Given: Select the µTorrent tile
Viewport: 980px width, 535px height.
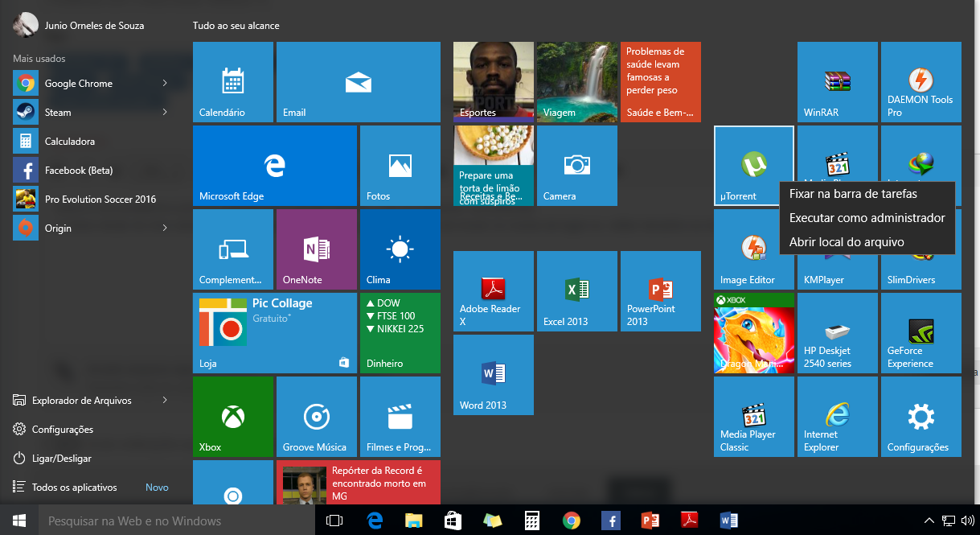Looking at the screenshot, I should [x=754, y=165].
